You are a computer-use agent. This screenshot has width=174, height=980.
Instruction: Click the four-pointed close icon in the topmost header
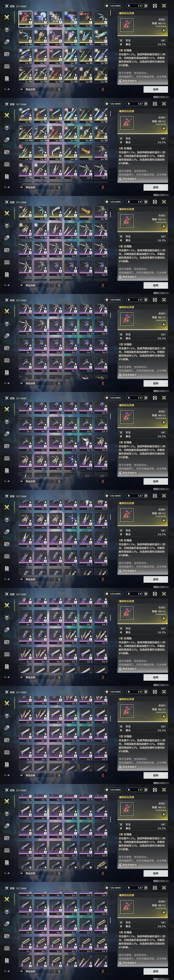pos(164,6)
